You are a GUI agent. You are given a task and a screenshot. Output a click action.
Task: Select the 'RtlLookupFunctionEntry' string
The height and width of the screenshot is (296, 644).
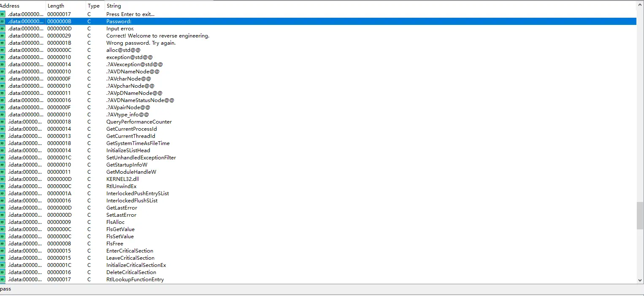pos(135,280)
